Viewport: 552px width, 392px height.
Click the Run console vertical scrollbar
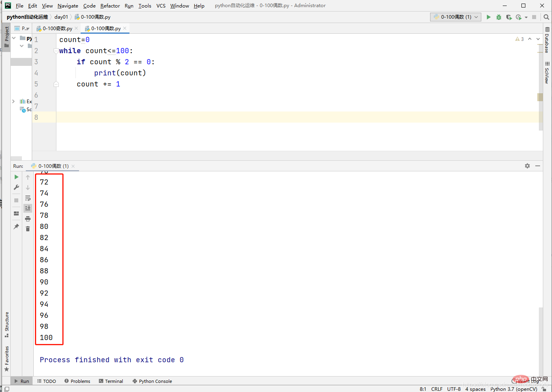540,337
